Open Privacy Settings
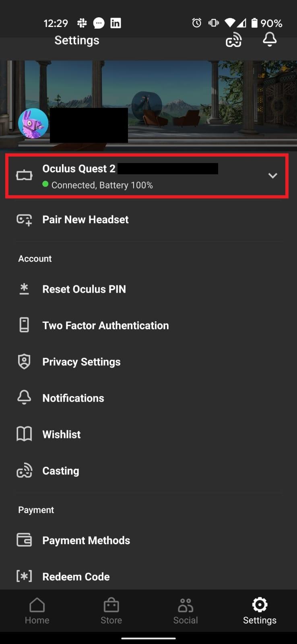This screenshot has height=644, width=297. [x=81, y=362]
